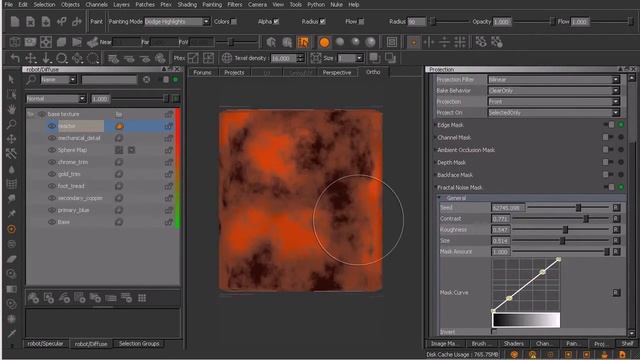Click the globe icon next to Texel density
This screenshot has width=640, height=360.
(227, 58)
